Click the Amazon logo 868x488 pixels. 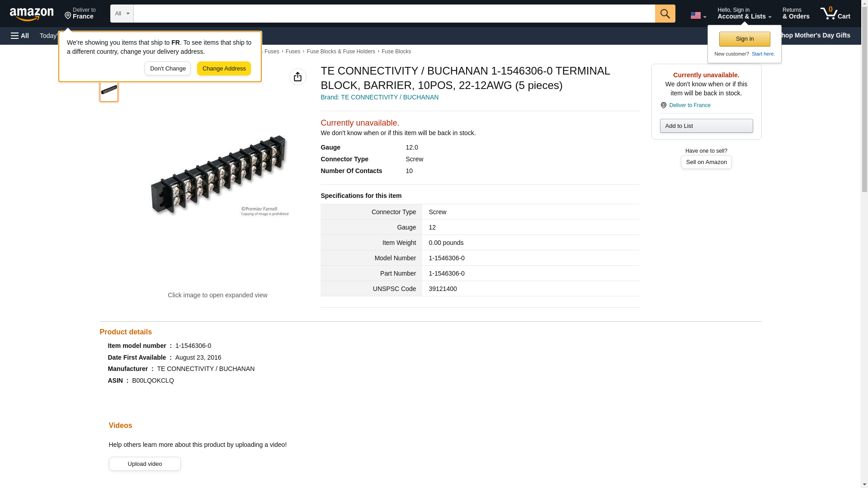click(x=32, y=14)
